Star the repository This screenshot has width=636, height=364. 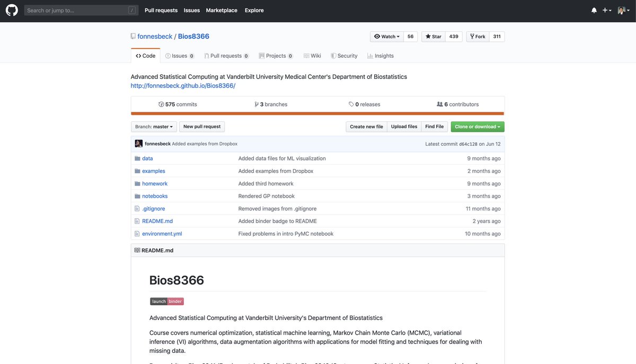click(x=433, y=37)
